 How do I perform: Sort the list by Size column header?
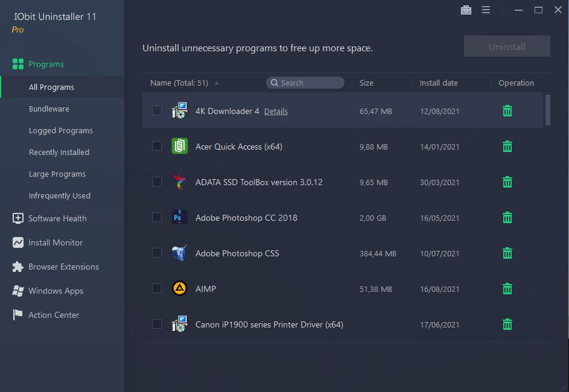point(366,83)
